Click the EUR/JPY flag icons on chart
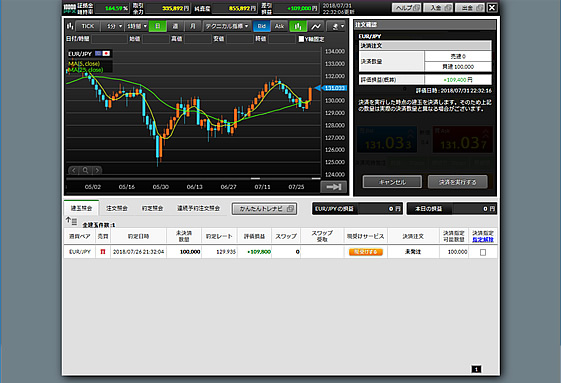The width and height of the screenshot is (561, 383). point(102,53)
